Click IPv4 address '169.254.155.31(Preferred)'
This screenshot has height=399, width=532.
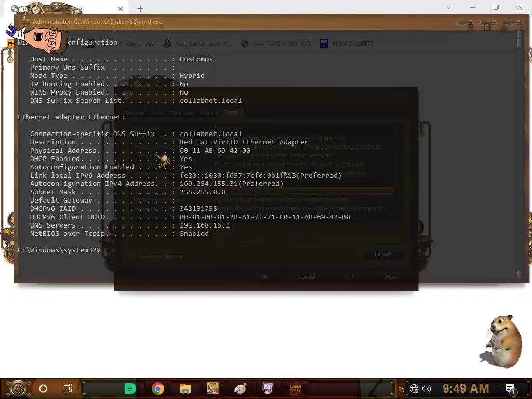pos(231,183)
